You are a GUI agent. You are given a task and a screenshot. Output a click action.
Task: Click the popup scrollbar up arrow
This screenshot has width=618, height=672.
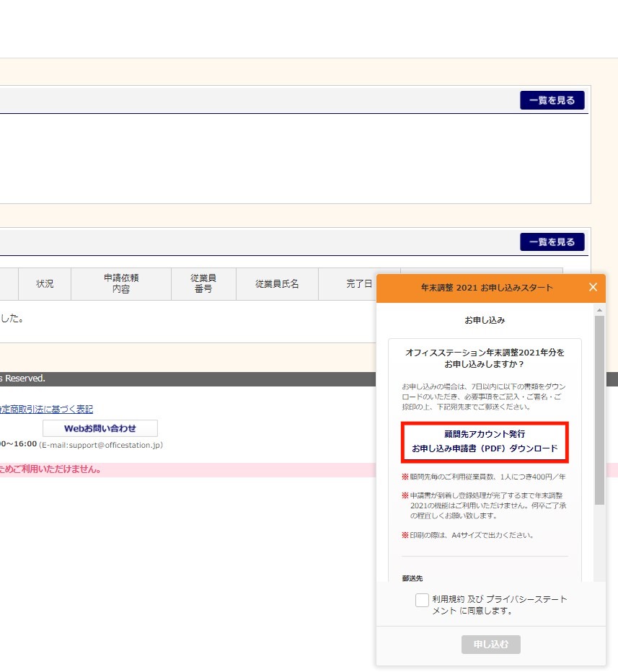click(x=599, y=310)
